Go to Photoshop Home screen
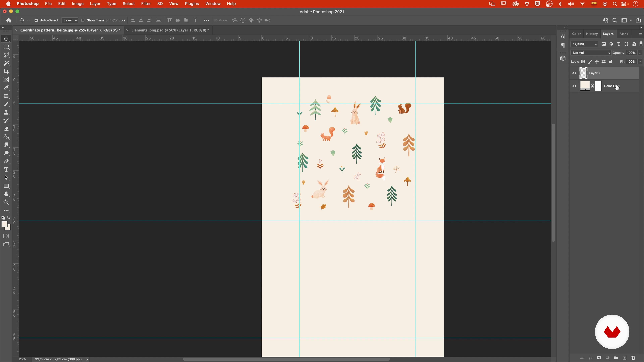 [9, 20]
